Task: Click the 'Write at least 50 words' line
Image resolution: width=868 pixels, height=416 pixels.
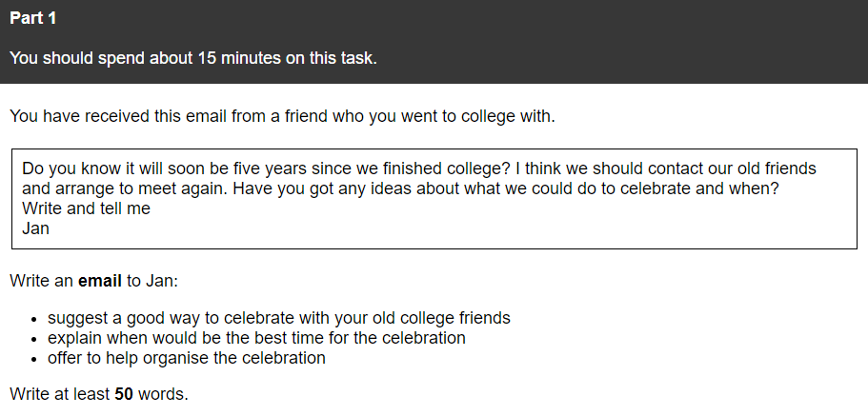Action: (99, 394)
